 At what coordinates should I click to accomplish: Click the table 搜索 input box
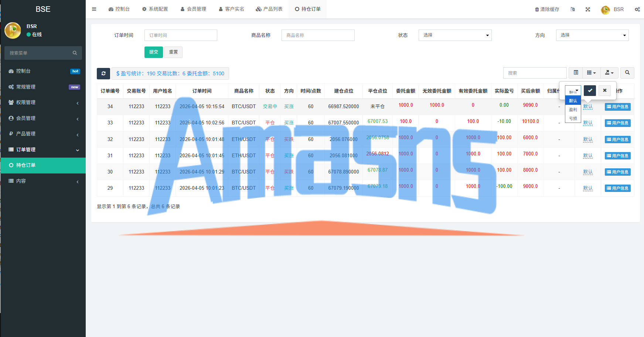click(x=535, y=73)
